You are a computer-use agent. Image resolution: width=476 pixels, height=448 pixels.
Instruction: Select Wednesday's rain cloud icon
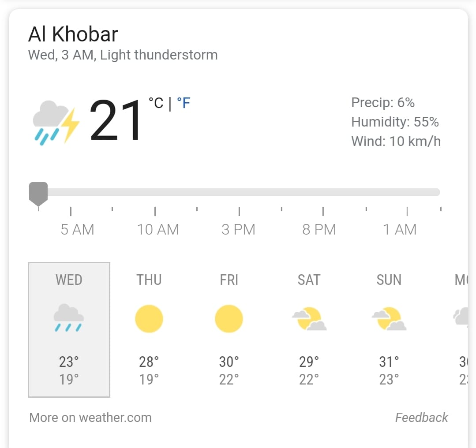click(x=69, y=317)
